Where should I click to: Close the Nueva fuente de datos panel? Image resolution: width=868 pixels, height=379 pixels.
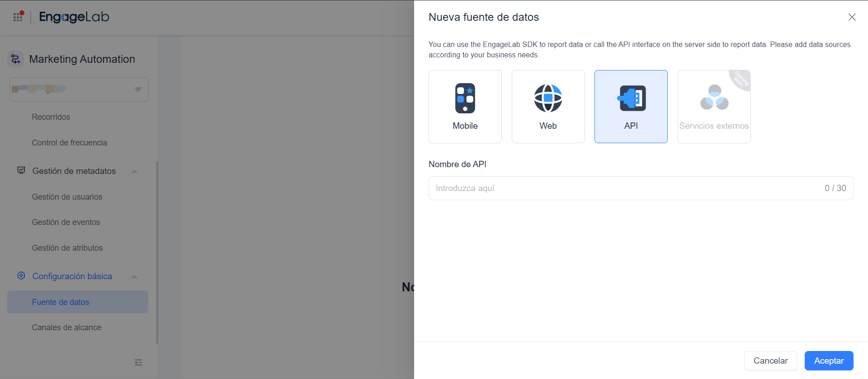[x=852, y=17]
